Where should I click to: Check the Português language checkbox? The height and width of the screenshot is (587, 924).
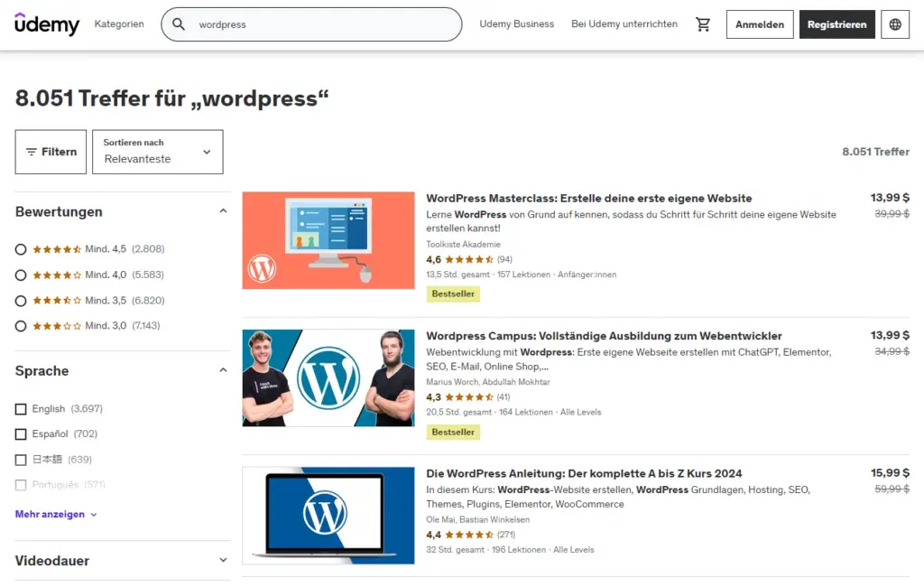tap(21, 485)
